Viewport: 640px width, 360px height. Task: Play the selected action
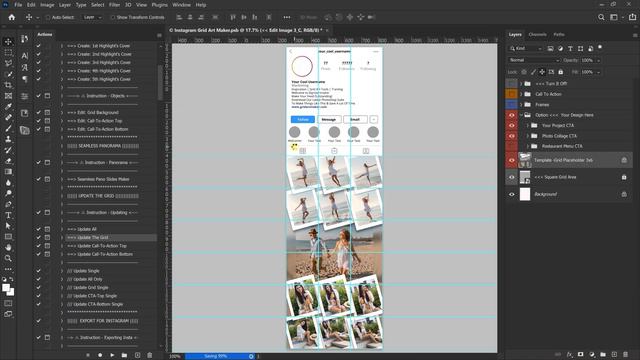click(x=112, y=355)
